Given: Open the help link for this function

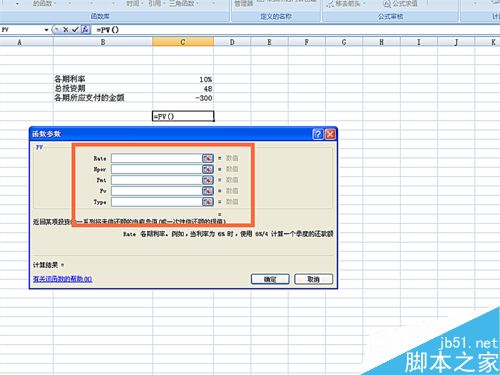Looking at the screenshot, I should pyautogui.click(x=62, y=279).
